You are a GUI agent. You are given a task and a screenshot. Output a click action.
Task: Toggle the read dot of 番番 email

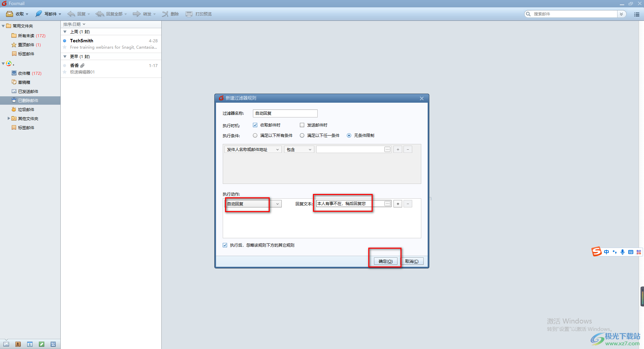coord(65,65)
